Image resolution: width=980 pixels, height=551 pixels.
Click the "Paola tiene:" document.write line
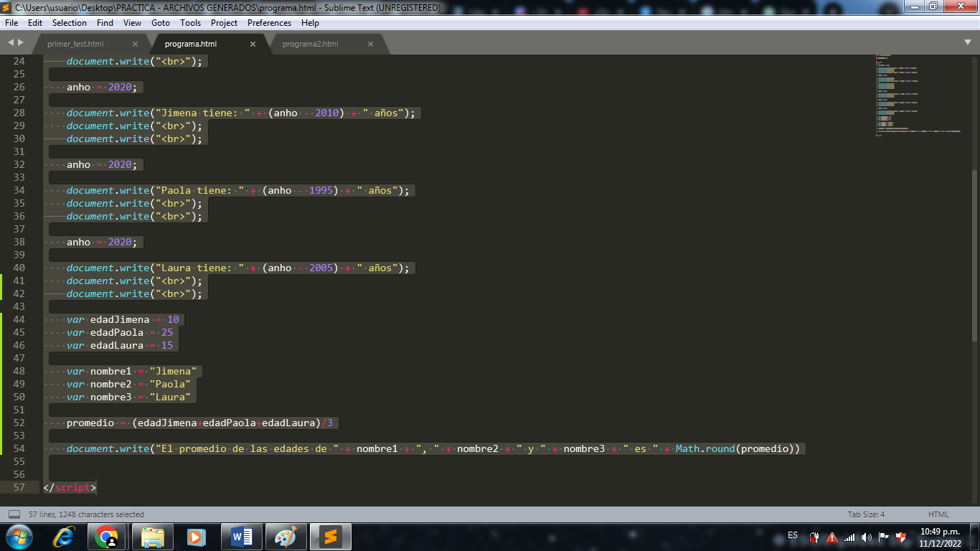click(x=238, y=190)
